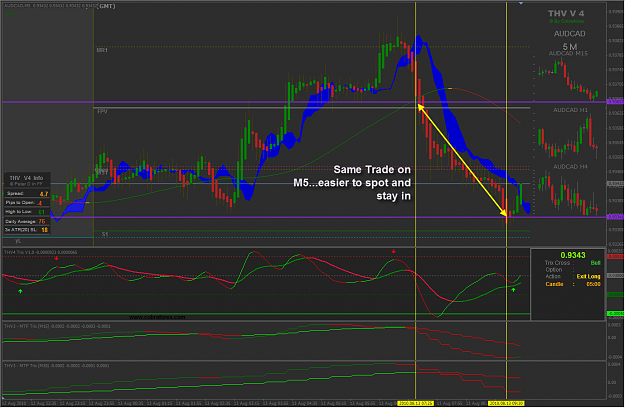Click red level tag on Trix axis
This screenshot has width=625, height=408.
point(615,257)
